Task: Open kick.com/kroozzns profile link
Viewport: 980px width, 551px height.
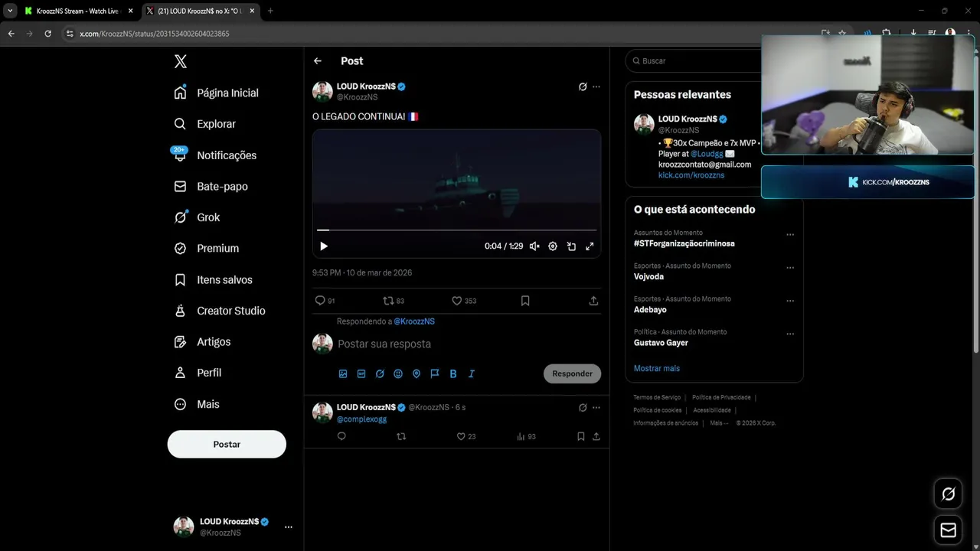Action: coord(691,175)
